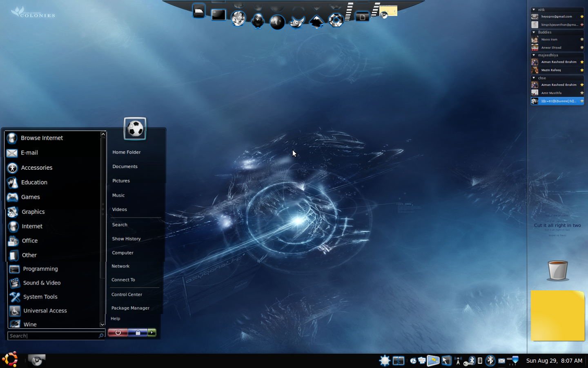Open the Trash can on right sidebar
Screen dimensions: 588x368
558,270
